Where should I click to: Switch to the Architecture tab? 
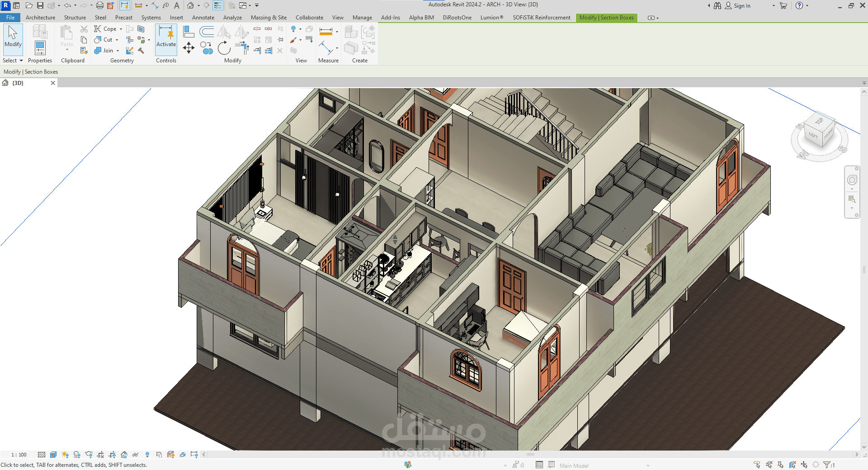40,18
